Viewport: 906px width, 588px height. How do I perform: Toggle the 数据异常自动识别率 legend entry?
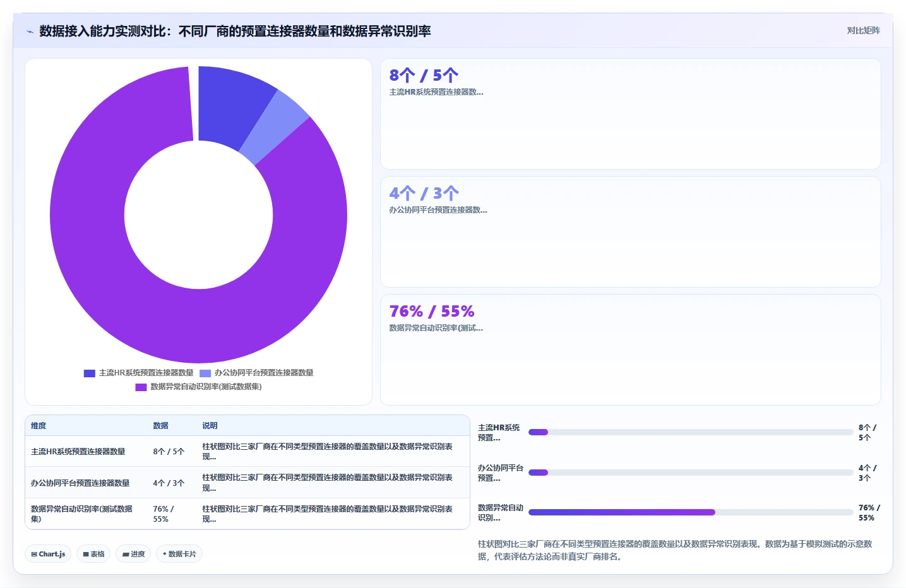pos(198,387)
